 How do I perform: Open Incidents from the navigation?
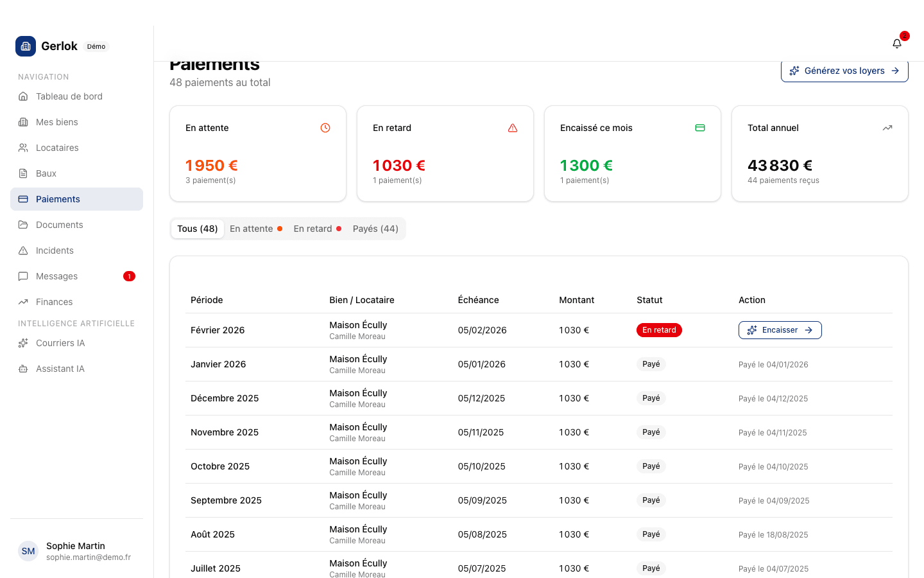[55, 250]
